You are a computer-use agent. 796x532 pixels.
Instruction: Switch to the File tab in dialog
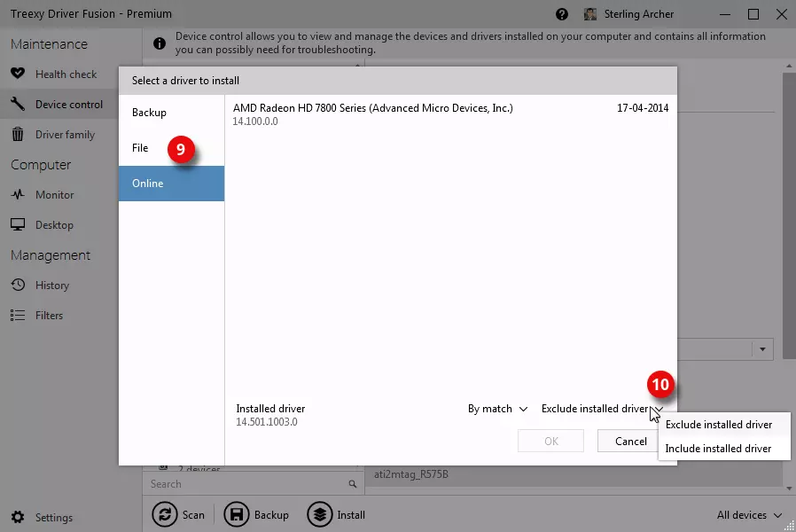pyautogui.click(x=172, y=148)
